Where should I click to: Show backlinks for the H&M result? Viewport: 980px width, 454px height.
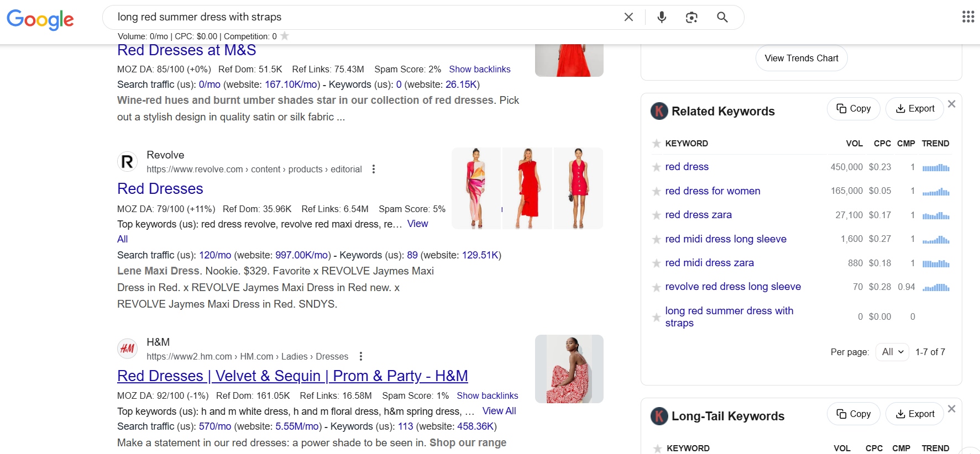[488, 395]
